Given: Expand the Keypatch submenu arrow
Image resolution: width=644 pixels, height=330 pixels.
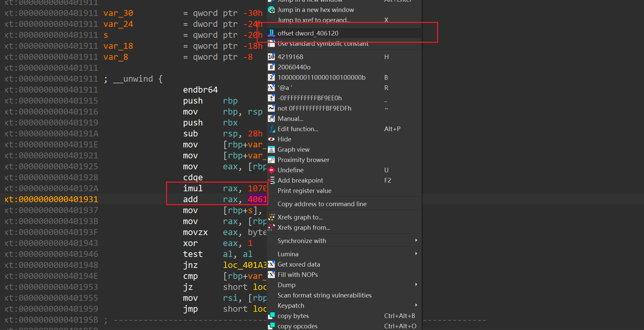Looking at the screenshot, I should point(416,305).
